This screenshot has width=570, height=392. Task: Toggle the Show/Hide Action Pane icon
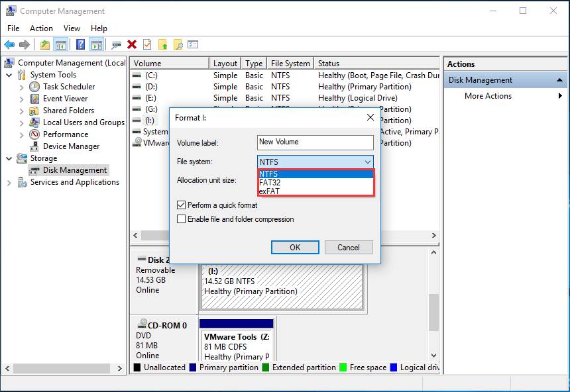click(x=97, y=44)
